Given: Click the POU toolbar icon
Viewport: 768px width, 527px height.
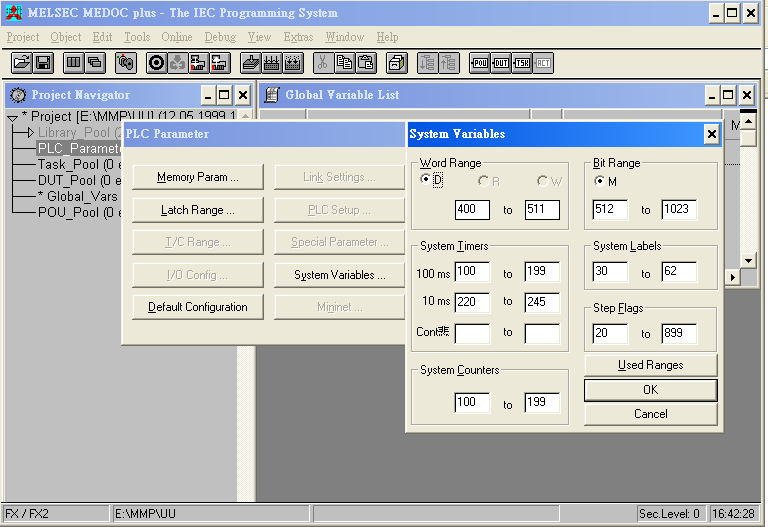Looking at the screenshot, I should [480, 63].
